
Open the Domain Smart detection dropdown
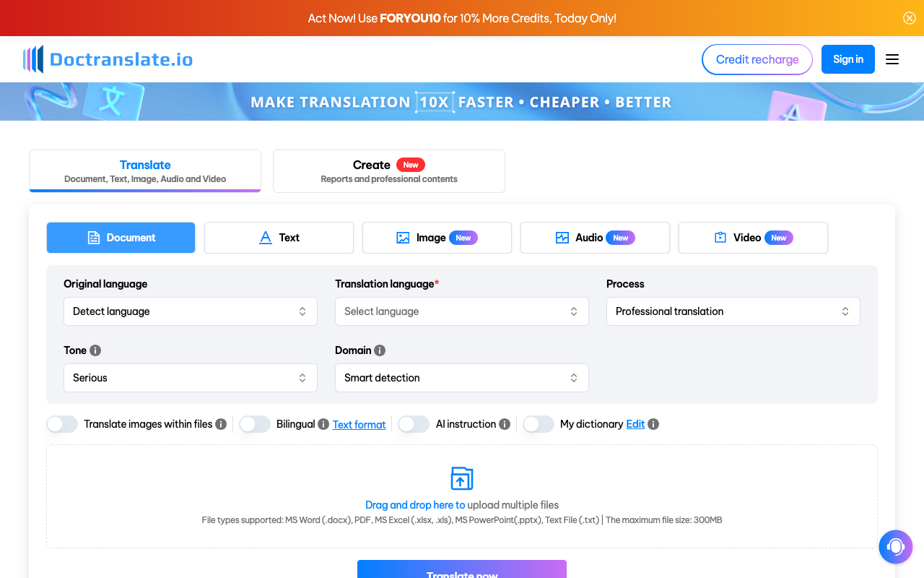coord(461,377)
